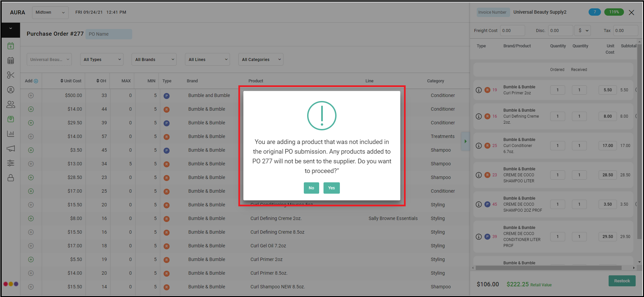644x297 pixels.
Task: Sort by Unit Cost column
Action: tap(71, 81)
